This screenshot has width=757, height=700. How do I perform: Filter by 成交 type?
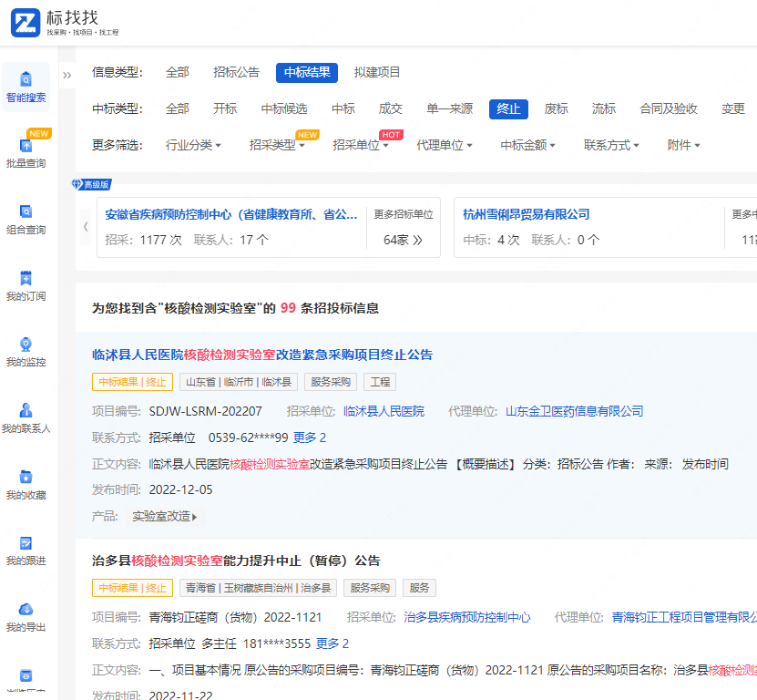coord(391,108)
